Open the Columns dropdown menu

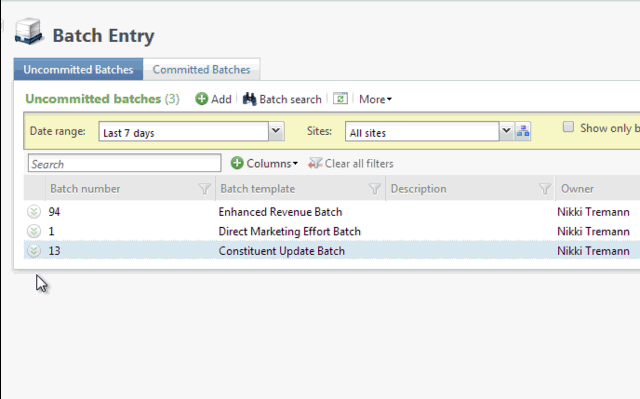pyautogui.click(x=264, y=163)
